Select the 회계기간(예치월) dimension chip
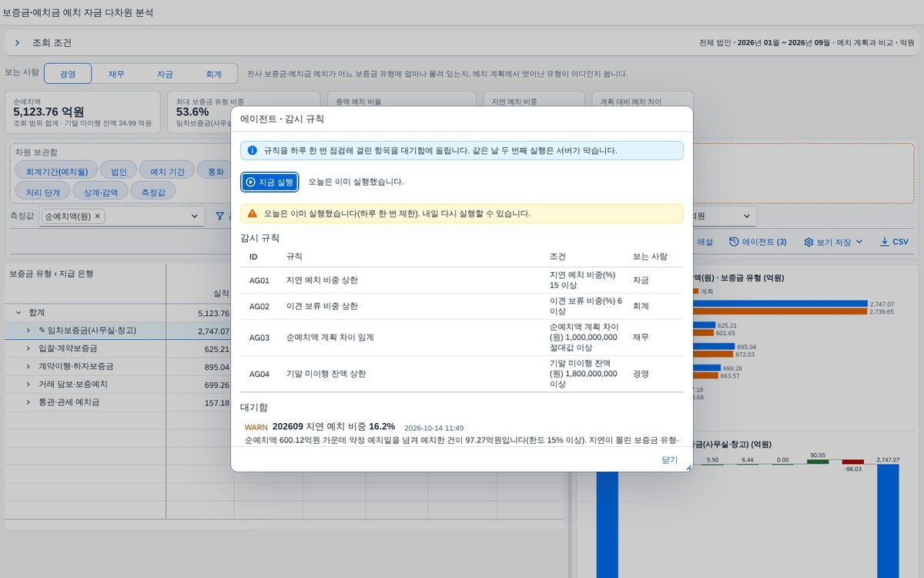 tap(56, 172)
